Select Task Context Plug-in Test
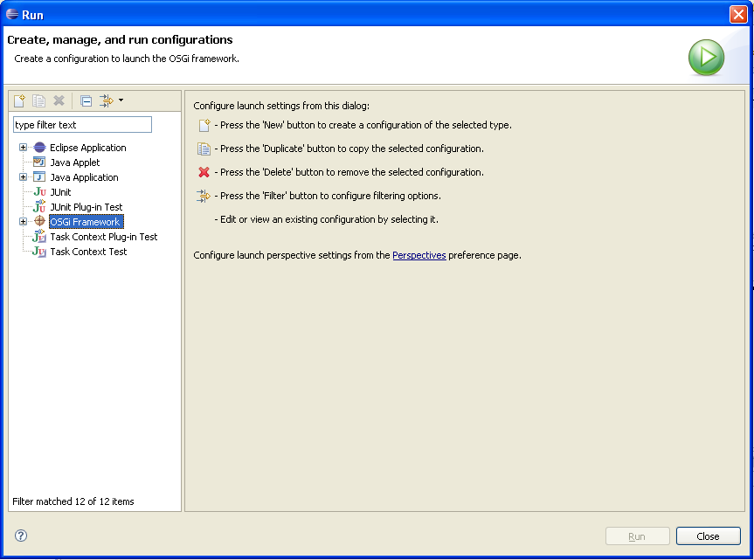The image size is (754, 560). (x=104, y=237)
